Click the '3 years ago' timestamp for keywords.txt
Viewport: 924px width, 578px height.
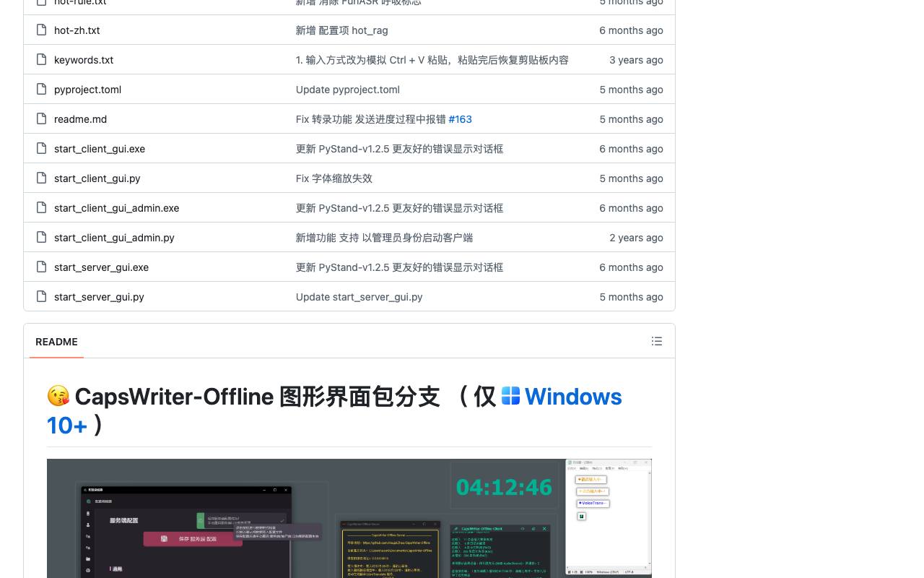[636, 60]
